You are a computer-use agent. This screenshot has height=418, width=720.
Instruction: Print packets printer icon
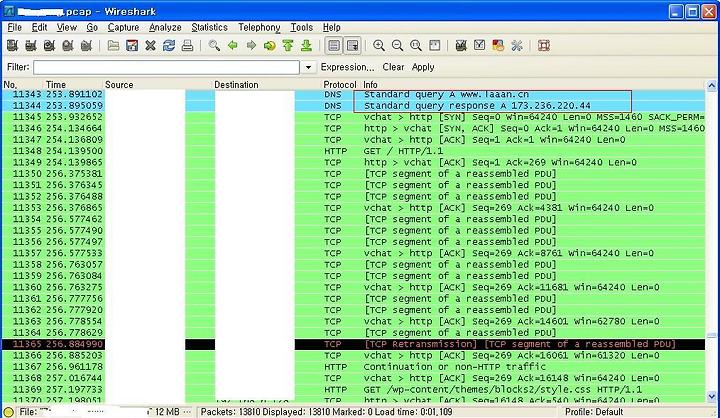[x=187, y=45]
